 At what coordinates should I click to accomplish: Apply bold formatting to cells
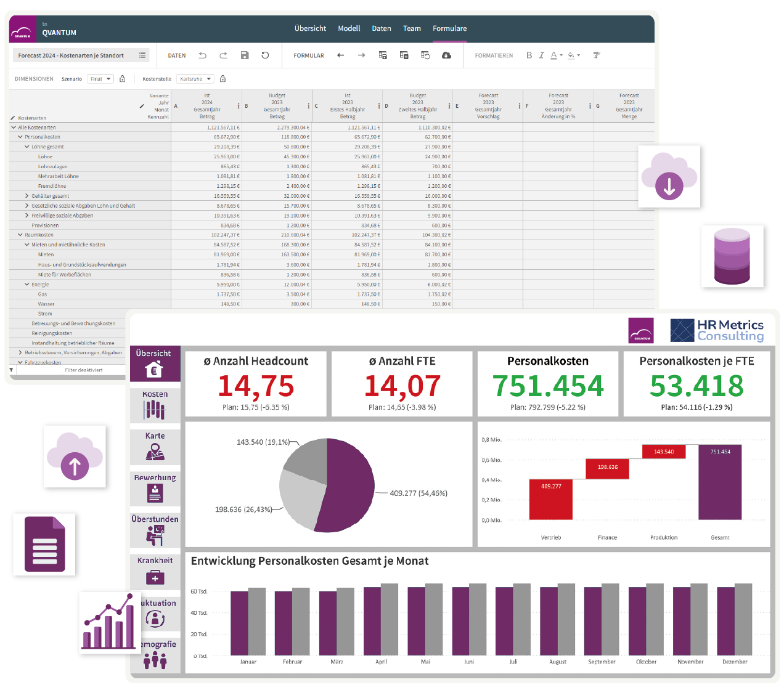(529, 55)
